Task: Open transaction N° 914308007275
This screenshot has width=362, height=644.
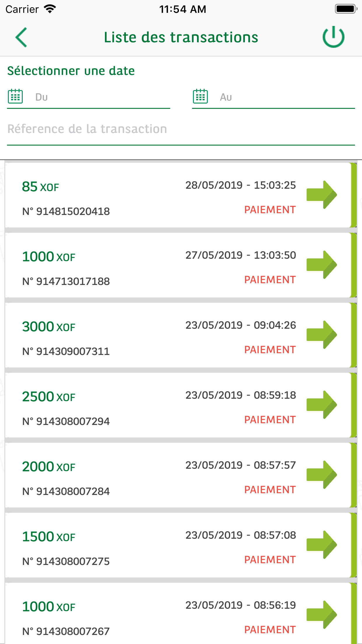Action: tap(66, 561)
